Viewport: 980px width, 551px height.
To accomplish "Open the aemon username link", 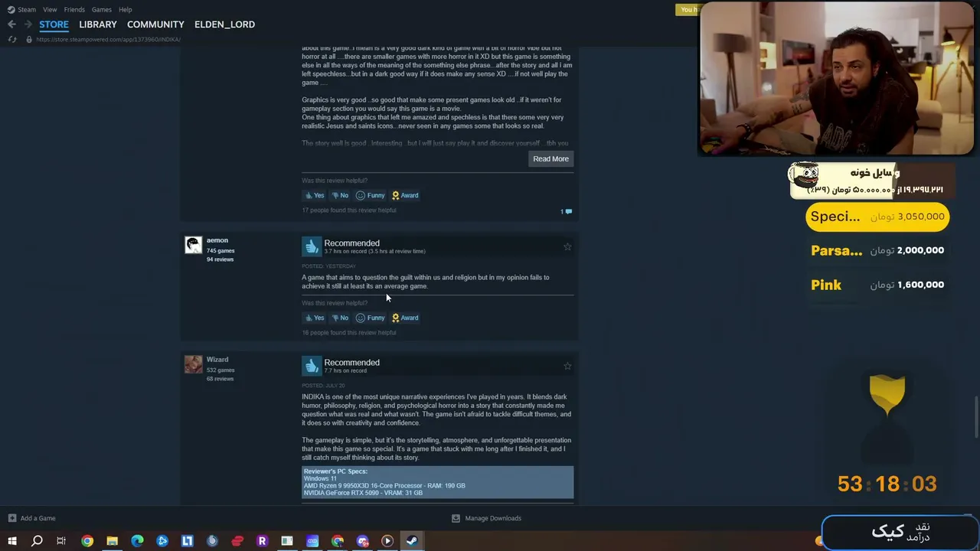I will (x=217, y=240).
